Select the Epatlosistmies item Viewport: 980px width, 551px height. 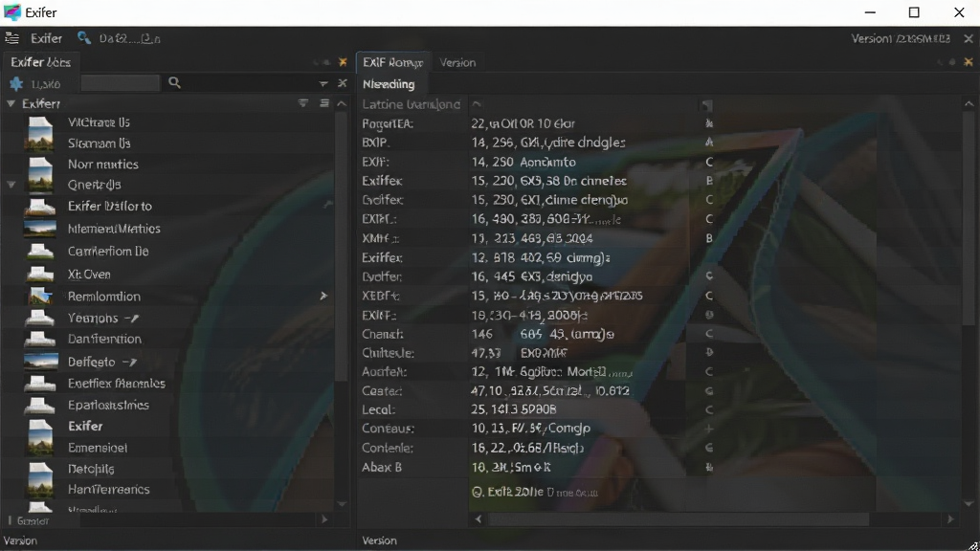pyautogui.click(x=108, y=406)
